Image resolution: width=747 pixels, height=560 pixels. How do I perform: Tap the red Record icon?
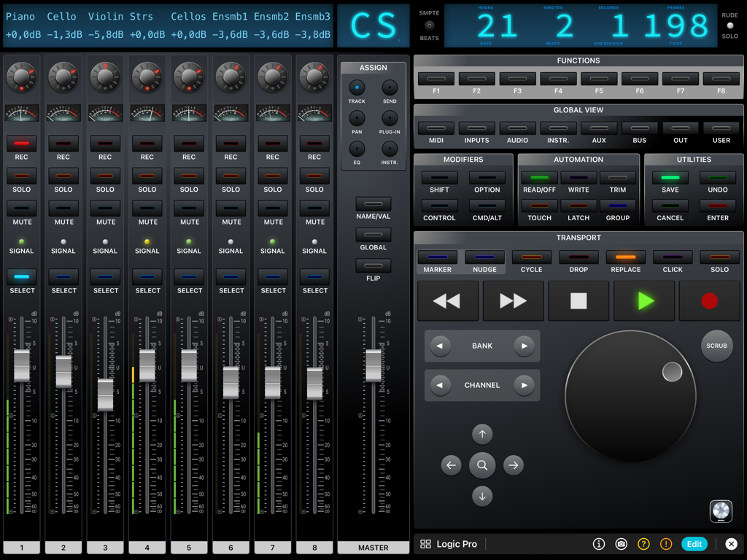pos(709,300)
